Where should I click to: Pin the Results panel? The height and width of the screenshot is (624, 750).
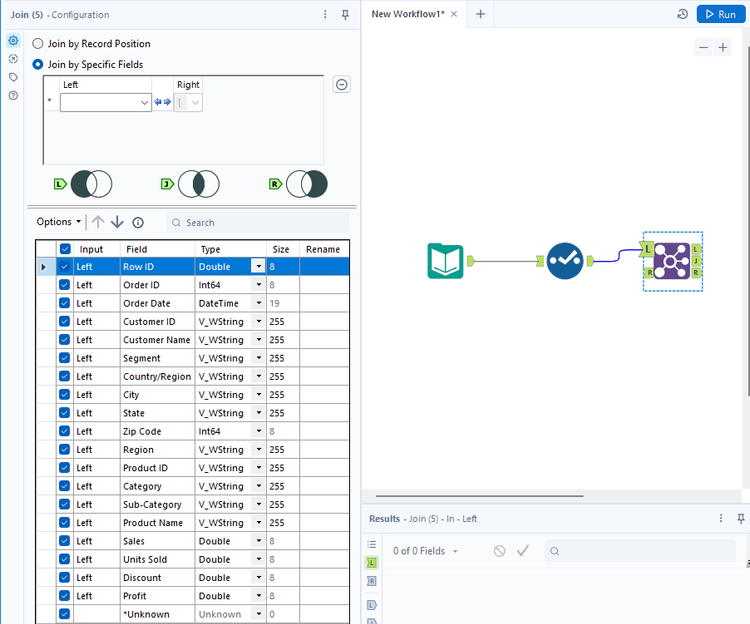pyautogui.click(x=740, y=518)
